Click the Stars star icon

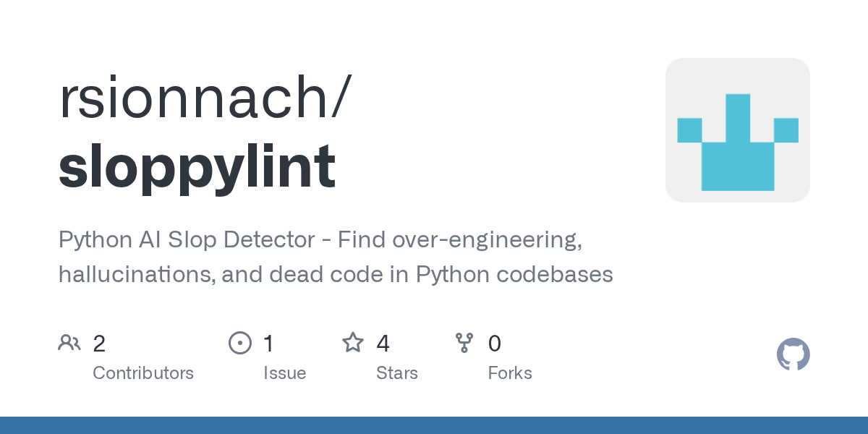[x=353, y=343]
